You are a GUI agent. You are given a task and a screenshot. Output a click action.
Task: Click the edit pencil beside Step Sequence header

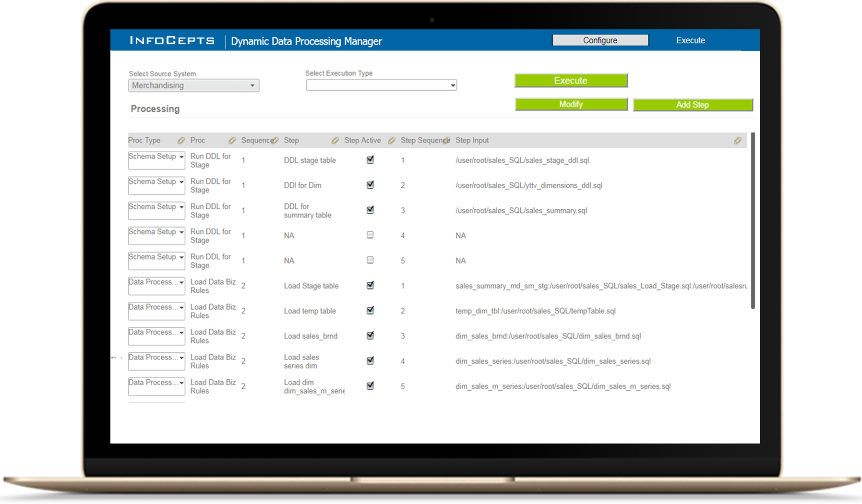(x=447, y=141)
